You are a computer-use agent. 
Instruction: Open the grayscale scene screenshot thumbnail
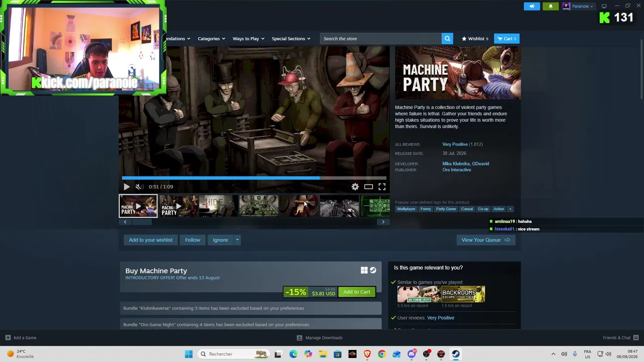pos(339,206)
